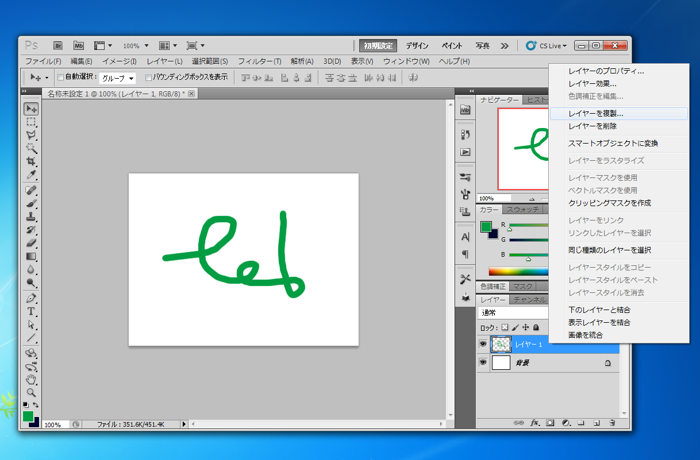
Task: Select the Spot Healing Brush tool
Action: click(31, 191)
